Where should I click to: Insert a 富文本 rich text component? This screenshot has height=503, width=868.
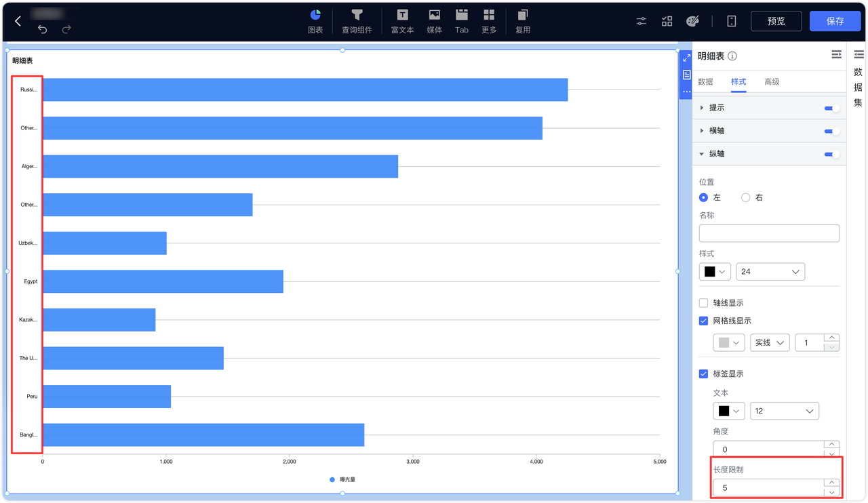[x=401, y=21]
